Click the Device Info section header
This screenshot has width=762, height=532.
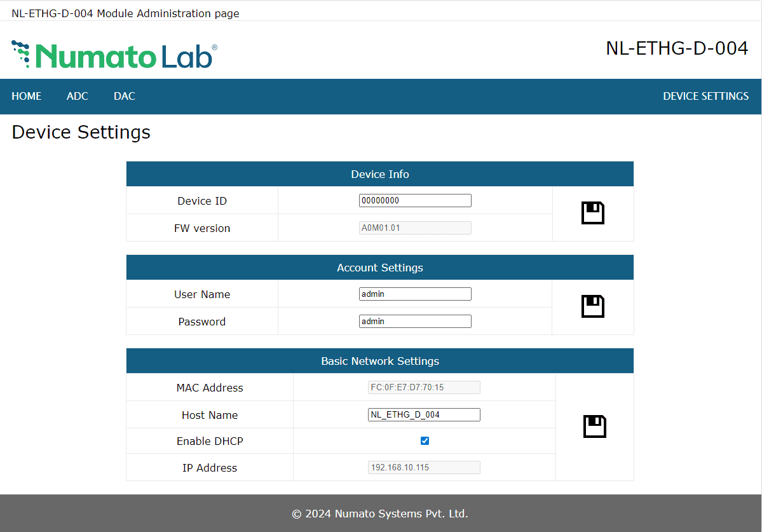coord(380,174)
